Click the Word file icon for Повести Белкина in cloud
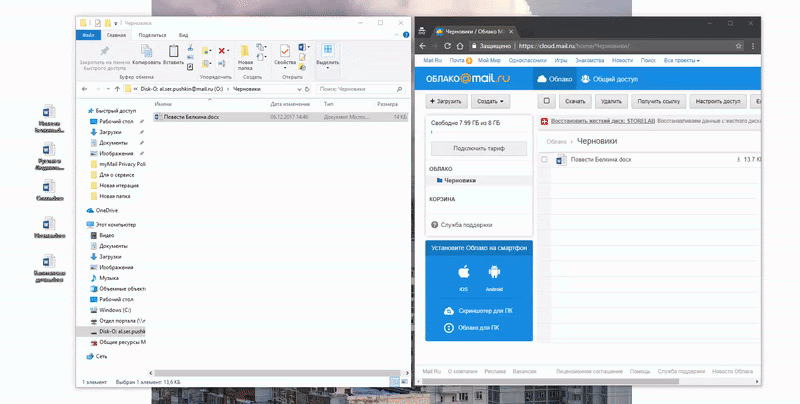The image size is (800, 404). point(561,160)
